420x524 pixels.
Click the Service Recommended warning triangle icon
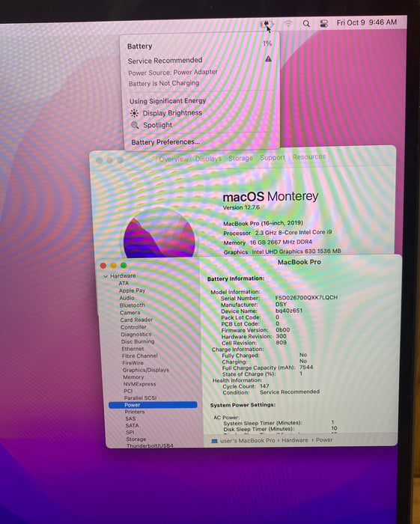click(x=268, y=59)
